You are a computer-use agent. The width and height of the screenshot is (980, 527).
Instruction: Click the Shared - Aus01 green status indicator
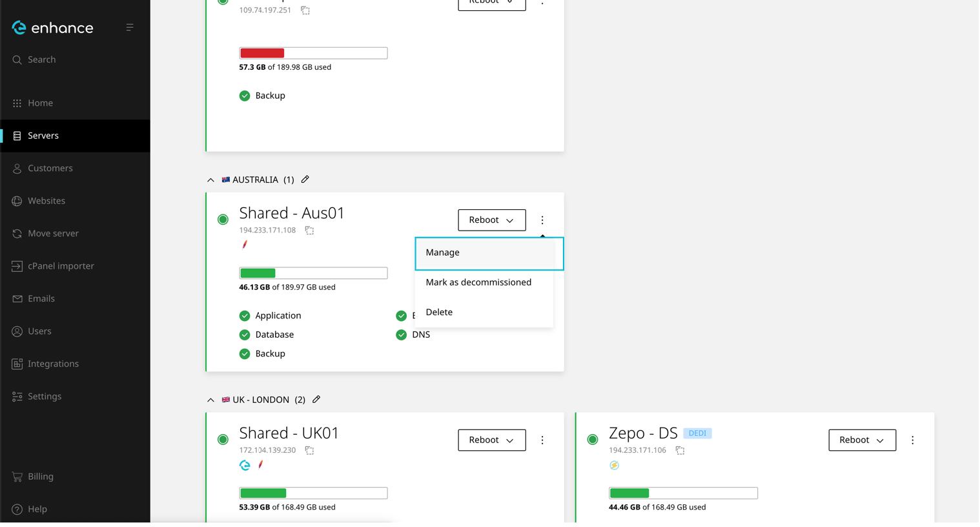pos(223,220)
